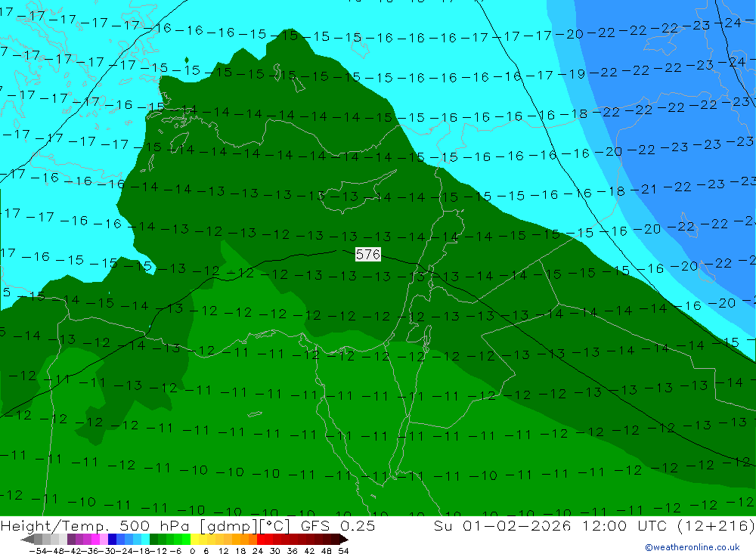The width and height of the screenshot is (756, 554).
Task: Click the yellow swatch at 0 on legend
Action: [194, 539]
